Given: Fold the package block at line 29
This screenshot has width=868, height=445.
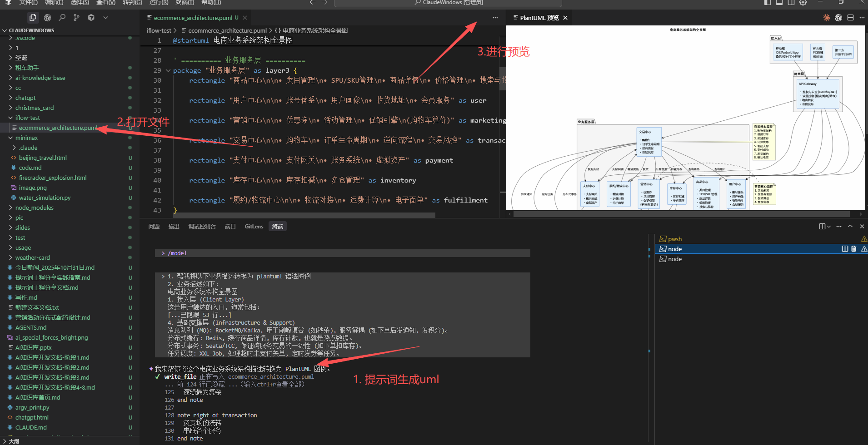Looking at the screenshot, I should [168, 70].
